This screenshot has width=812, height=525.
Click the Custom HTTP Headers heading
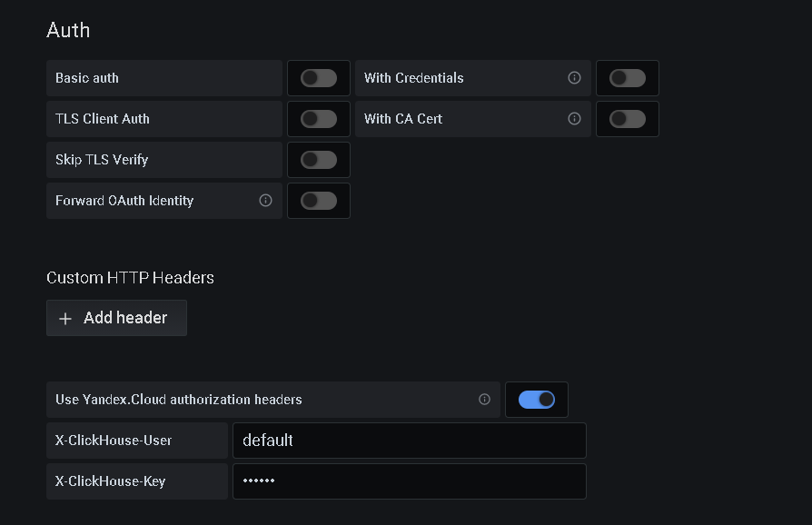(x=130, y=278)
